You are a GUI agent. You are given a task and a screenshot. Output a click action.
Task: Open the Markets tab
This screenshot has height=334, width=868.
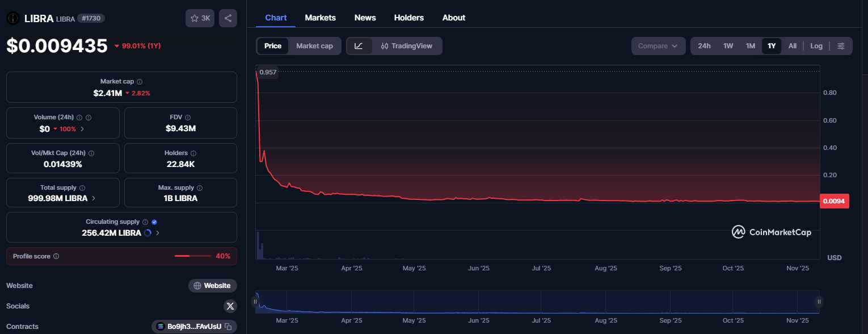321,18
